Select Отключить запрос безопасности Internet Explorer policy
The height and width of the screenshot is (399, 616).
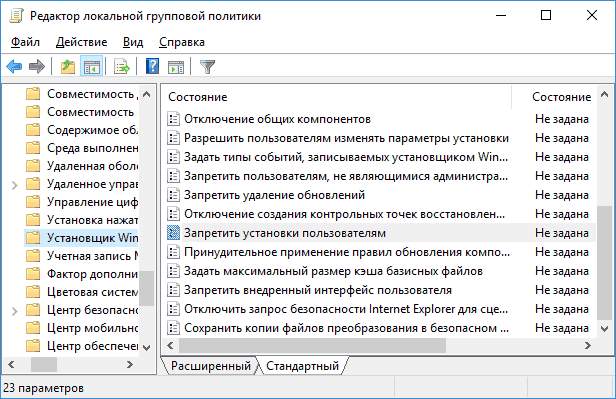[x=380, y=309]
